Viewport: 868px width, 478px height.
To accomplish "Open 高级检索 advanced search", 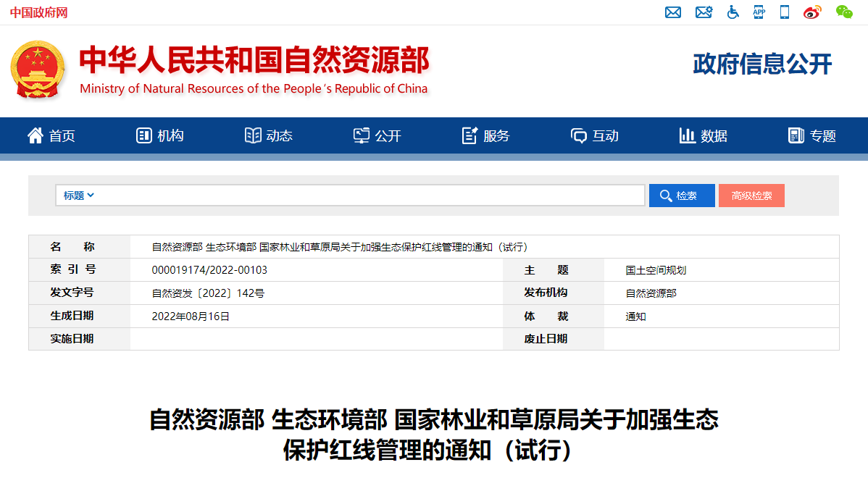I will 751,195.
